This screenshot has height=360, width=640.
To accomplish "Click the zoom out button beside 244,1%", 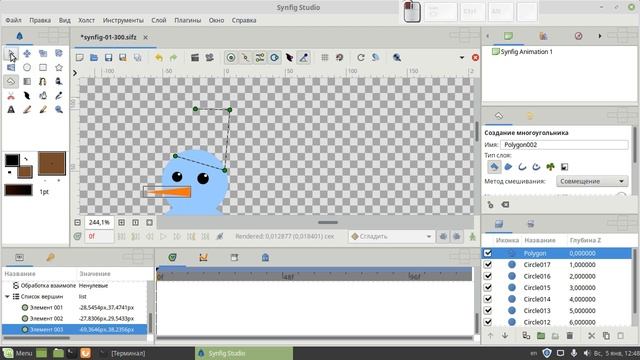I will [x=78, y=222].
